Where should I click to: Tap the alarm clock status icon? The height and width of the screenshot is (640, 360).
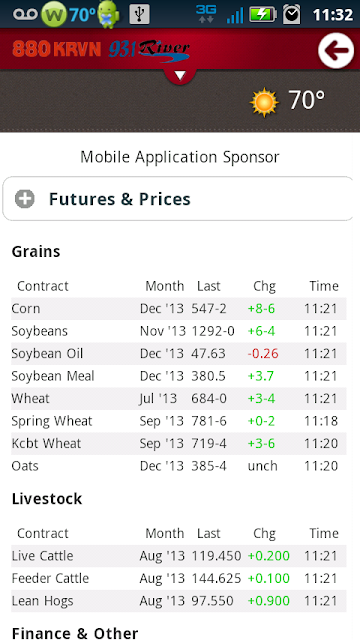291,15
